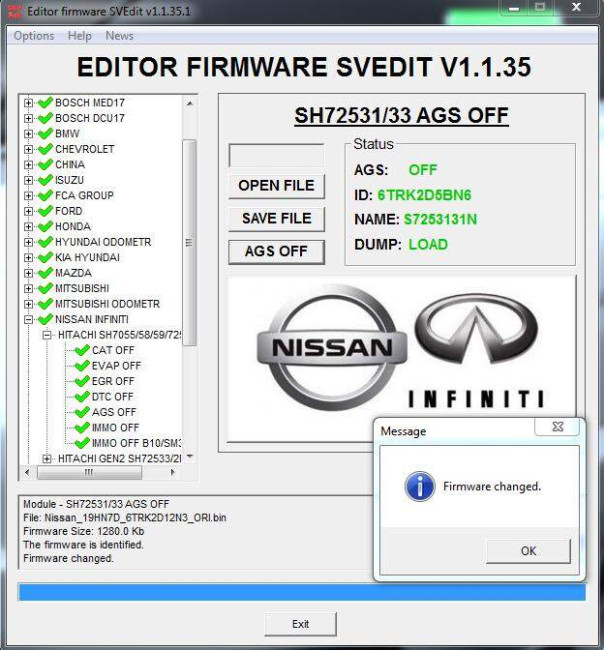
Task: Click the blue information icon in the Message dialog
Action: click(x=420, y=486)
